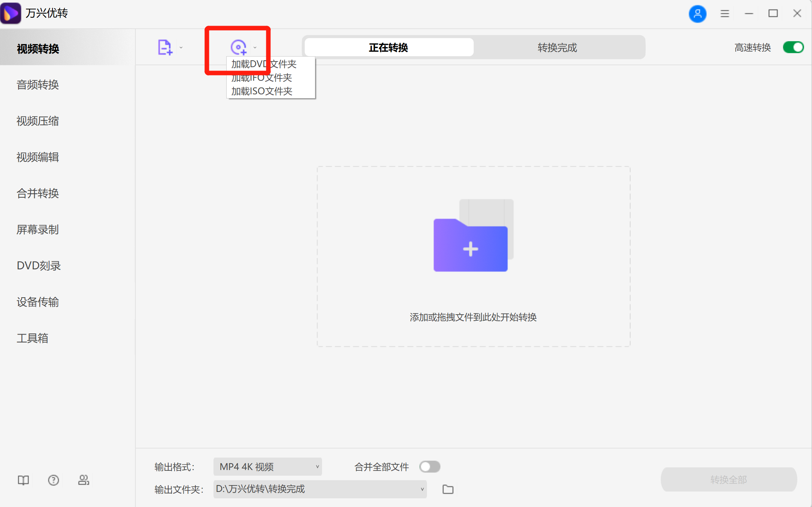This screenshot has height=507, width=812.
Task: Click the 转换全部 convert all button
Action: coord(729,479)
